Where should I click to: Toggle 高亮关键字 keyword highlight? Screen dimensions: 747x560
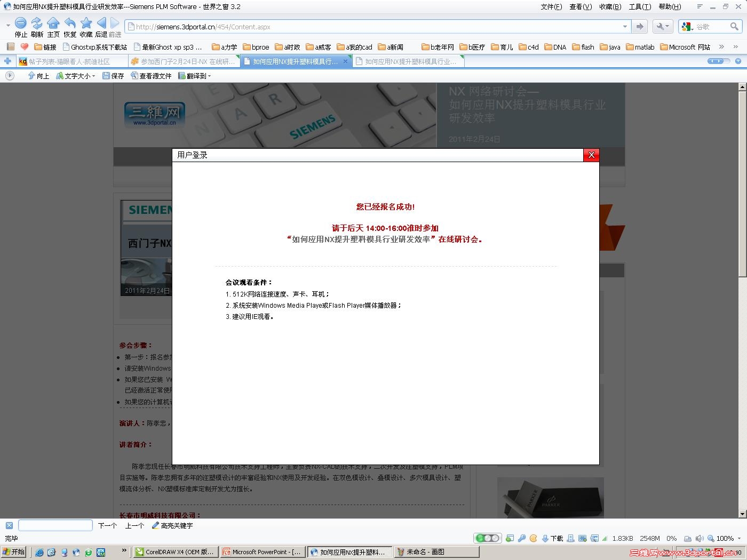tap(172, 525)
